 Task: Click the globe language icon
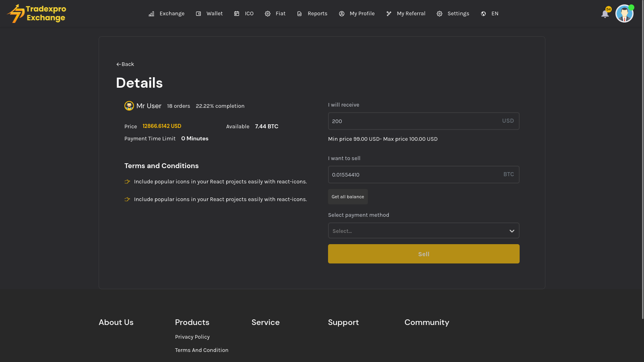483,14
